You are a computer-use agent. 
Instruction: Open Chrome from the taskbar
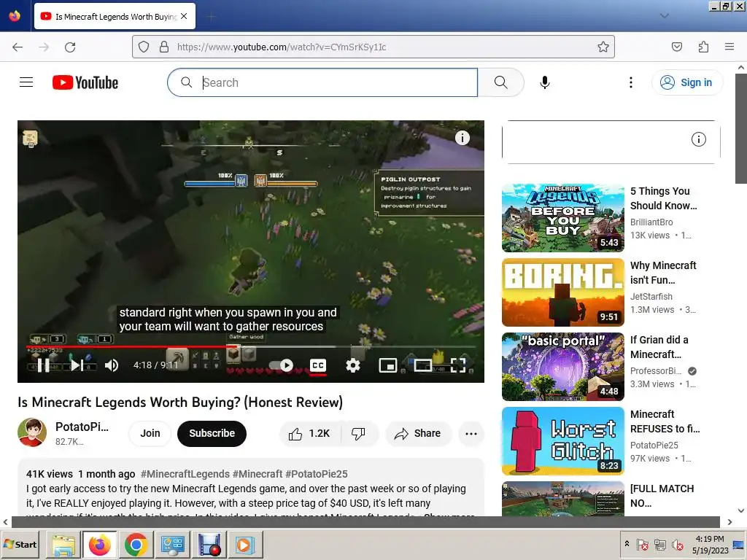click(x=136, y=544)
